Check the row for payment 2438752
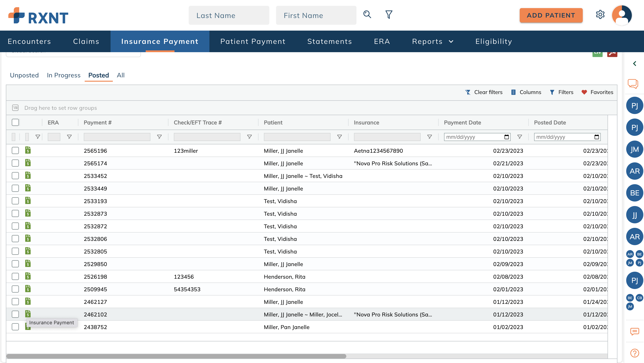Viewport: 644px width, 363px height. [x=15, y=327]
